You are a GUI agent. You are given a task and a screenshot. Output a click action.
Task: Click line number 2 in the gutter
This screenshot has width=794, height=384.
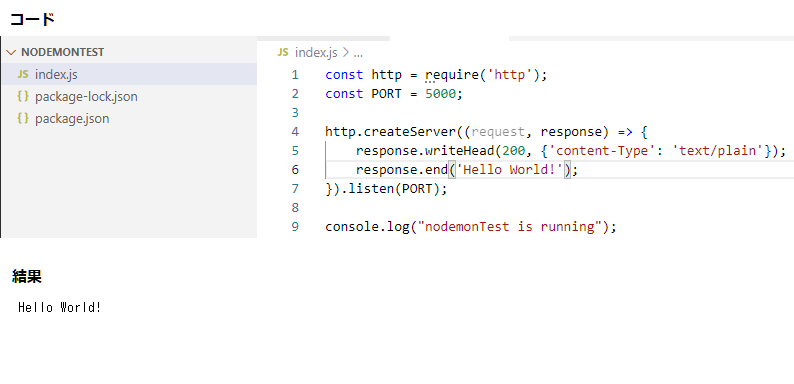point(295,94)
